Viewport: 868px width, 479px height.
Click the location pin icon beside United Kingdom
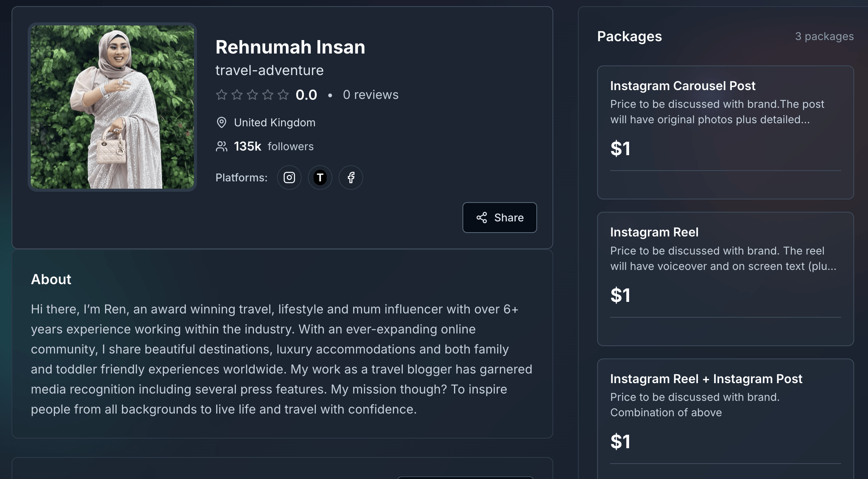tap(222, 122)
